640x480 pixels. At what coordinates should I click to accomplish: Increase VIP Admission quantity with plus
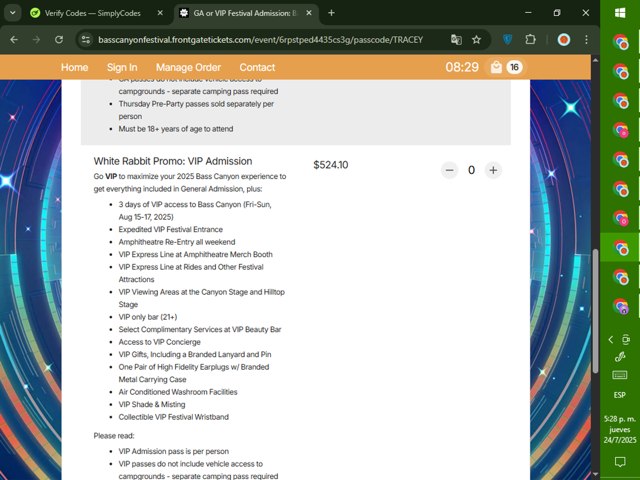(493, 170)
